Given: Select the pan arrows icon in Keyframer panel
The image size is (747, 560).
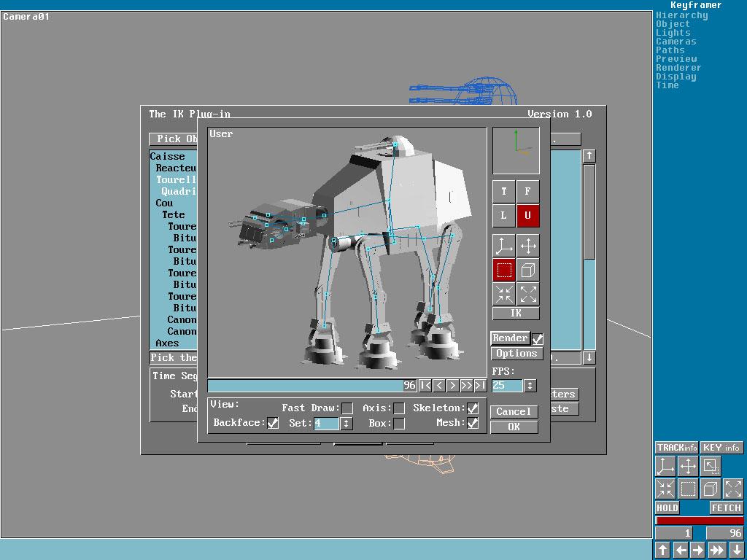Looking at the screenshot, I should tap(688, 466).
